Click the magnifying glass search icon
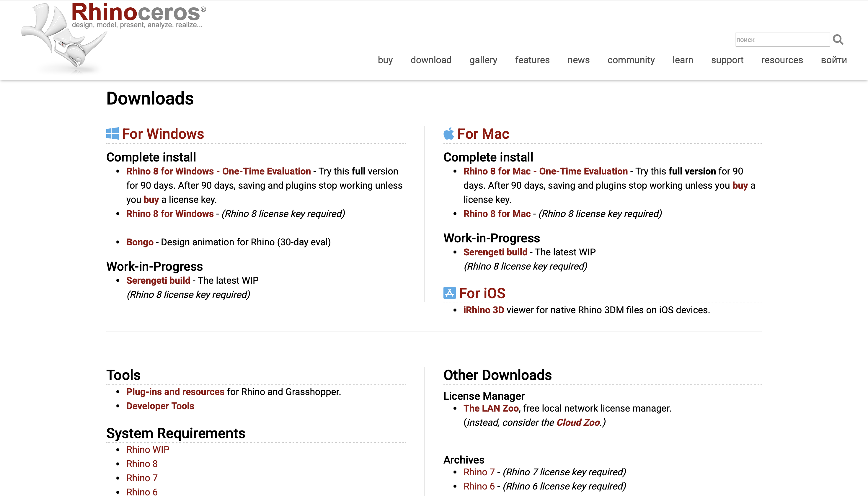Screen dimensions: 868x496 [838, 40]
